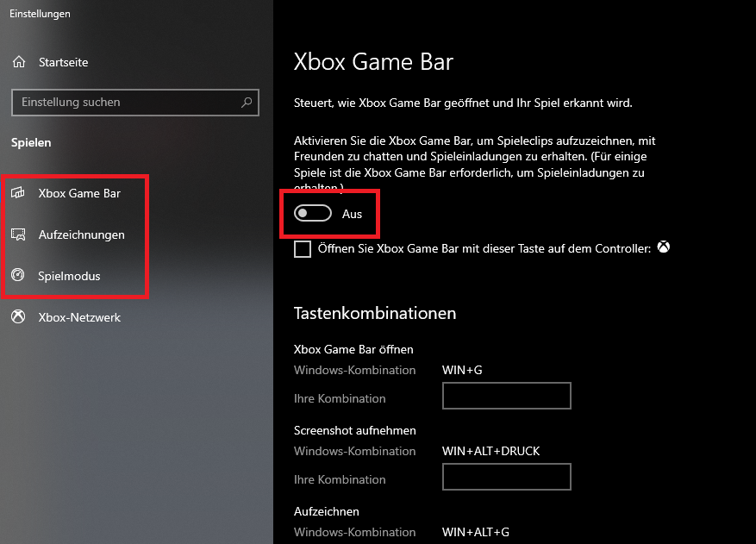This screenshot has width=756, height=544.
Task: Click the WIN+ALT+G shortcut text
Action: coord(475,532)
